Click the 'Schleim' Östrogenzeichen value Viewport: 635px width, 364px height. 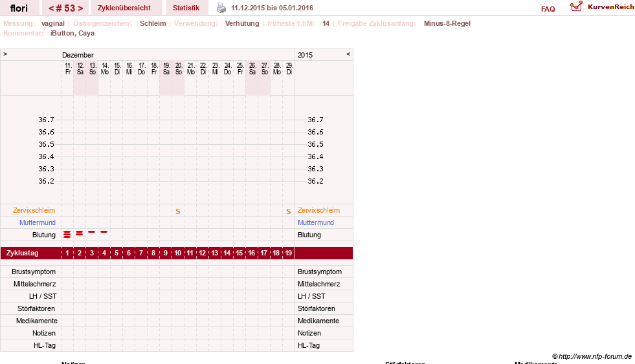[x=153, y=23]
